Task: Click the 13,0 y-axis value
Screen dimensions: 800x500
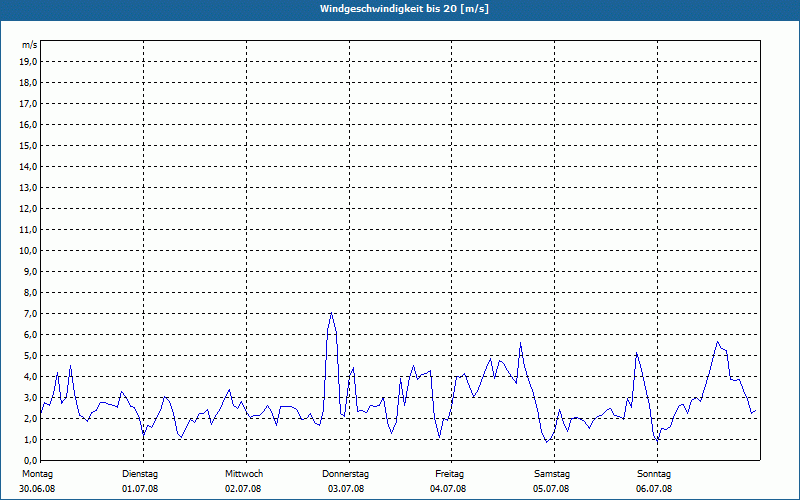Action: point(28,187)
